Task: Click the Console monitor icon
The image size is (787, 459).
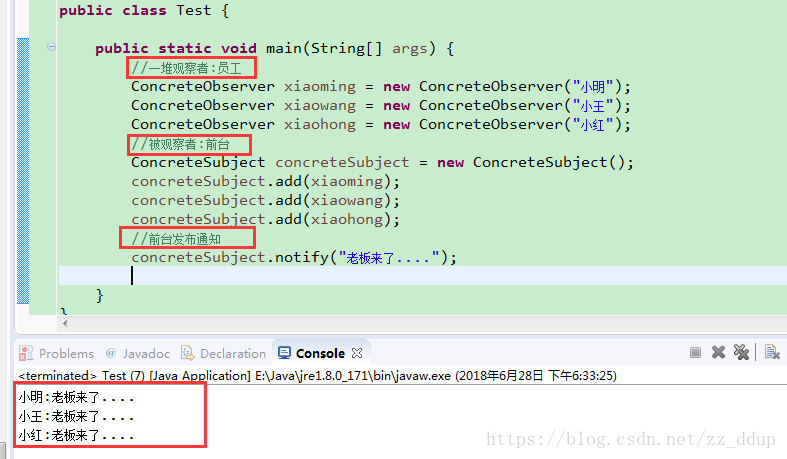Action: coord(284,353)
